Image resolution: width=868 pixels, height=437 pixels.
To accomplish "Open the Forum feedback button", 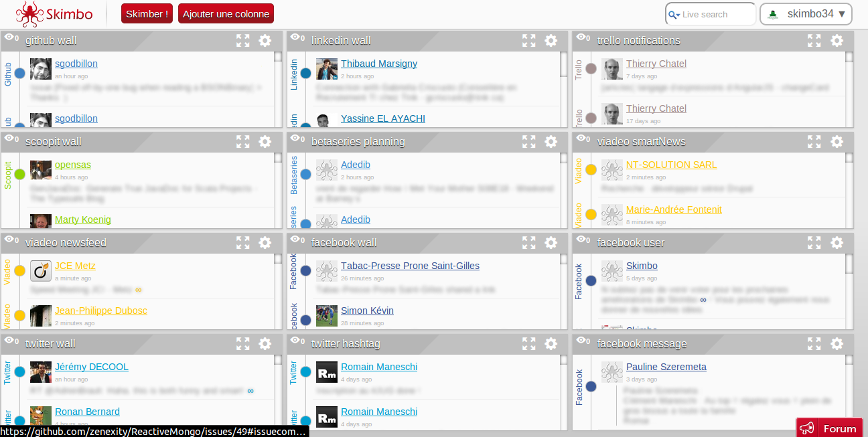I will 829,428.
